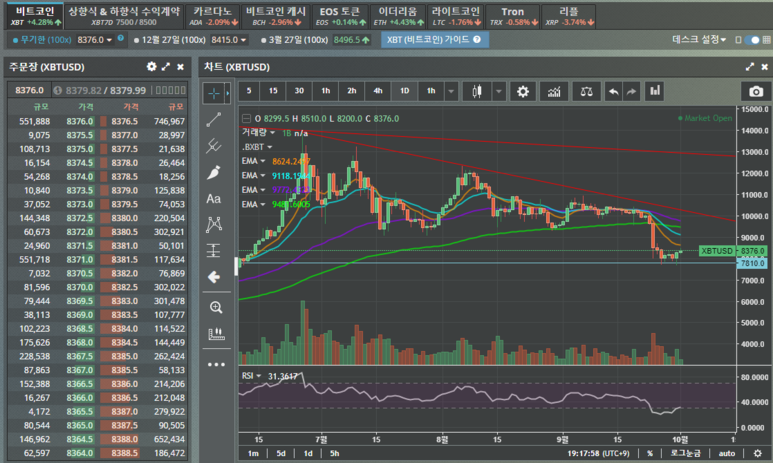773x463 pixels.
Task: Click the back arrow tool in chart sidebar
Action: click(213, 277)
